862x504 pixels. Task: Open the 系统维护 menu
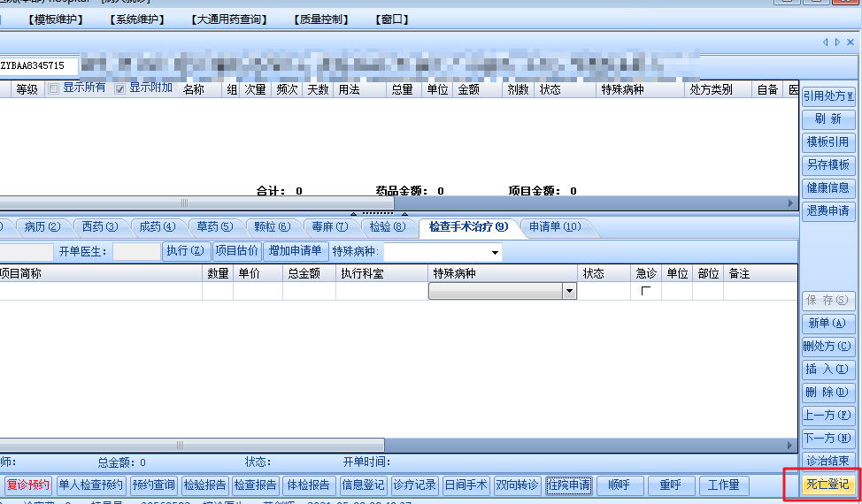pyautogui.click(x=137, y=19)
